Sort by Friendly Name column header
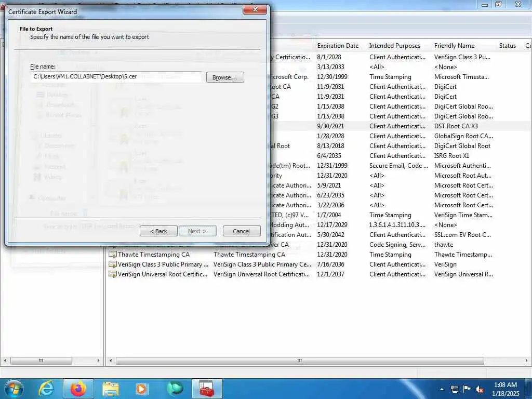The width and height of the screenshot is (532, 399). click(x=454, y=46)
